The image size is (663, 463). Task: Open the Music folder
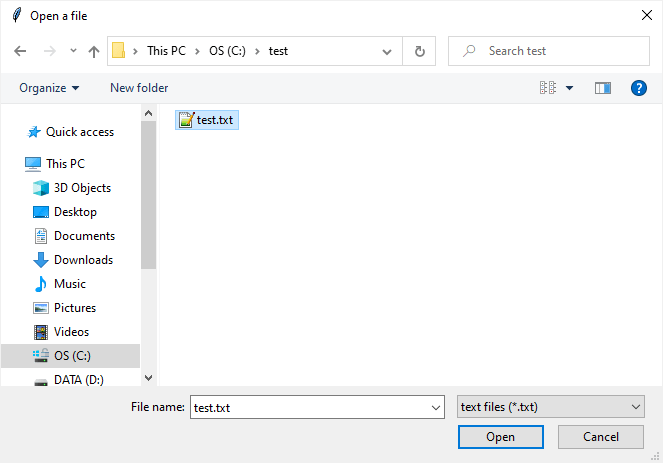[70, 284]
